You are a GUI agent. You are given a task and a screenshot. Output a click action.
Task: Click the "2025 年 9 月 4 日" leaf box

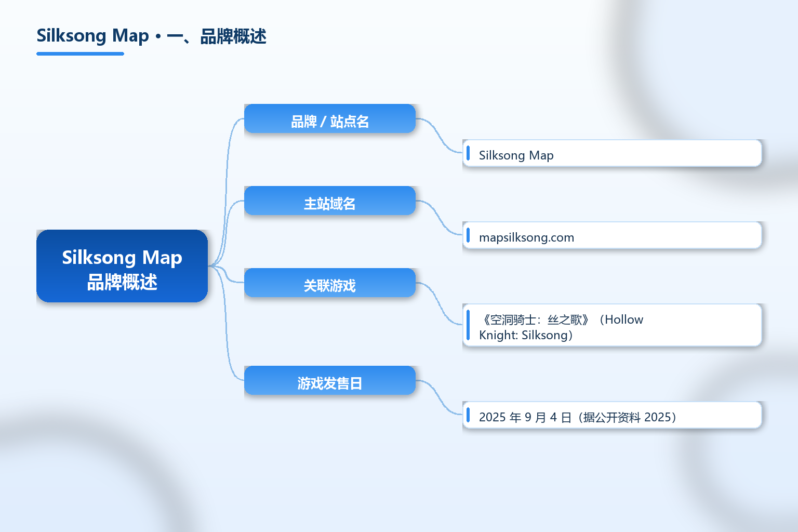click(x=612, y=415)
